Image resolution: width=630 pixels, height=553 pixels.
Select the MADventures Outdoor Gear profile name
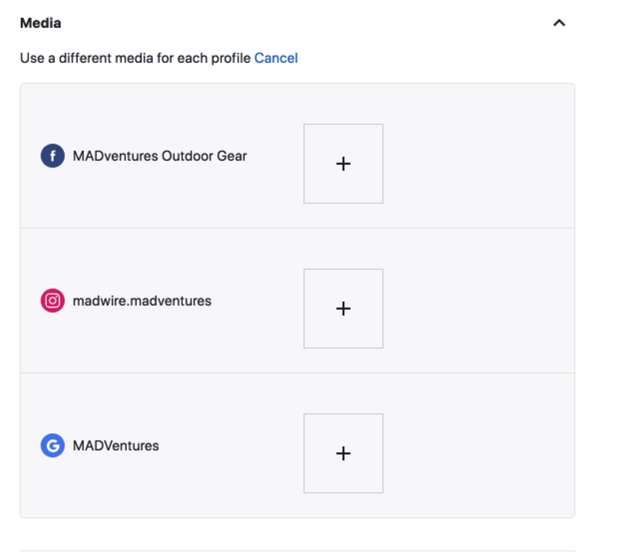pos(160,156)
